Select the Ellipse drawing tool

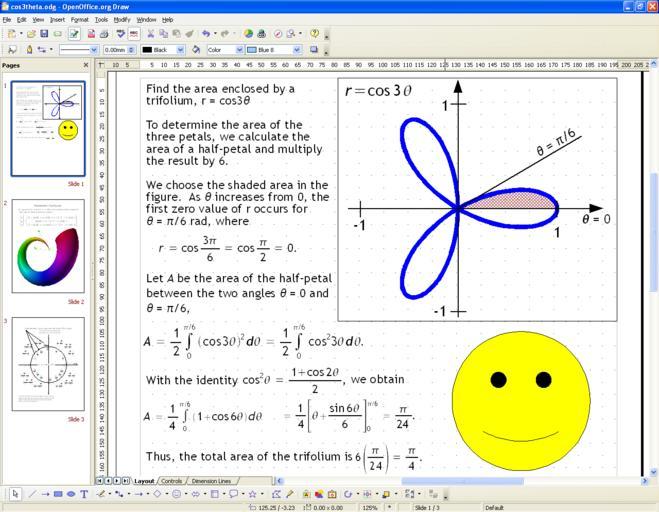point(71,494)
